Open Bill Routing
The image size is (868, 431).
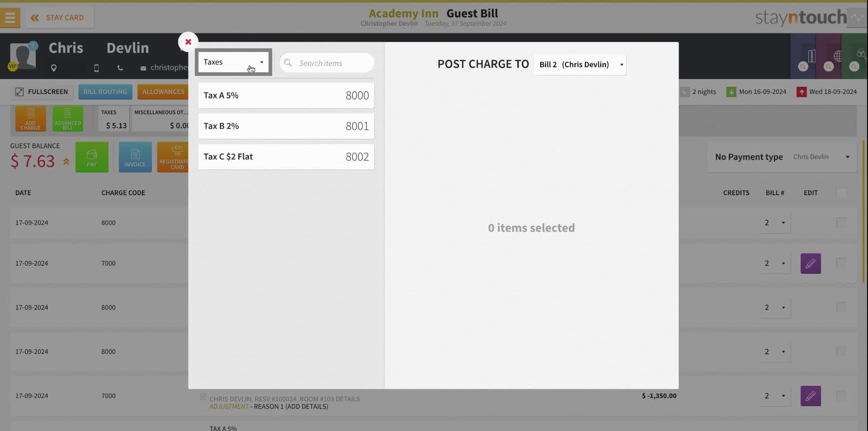pos(105,92)
